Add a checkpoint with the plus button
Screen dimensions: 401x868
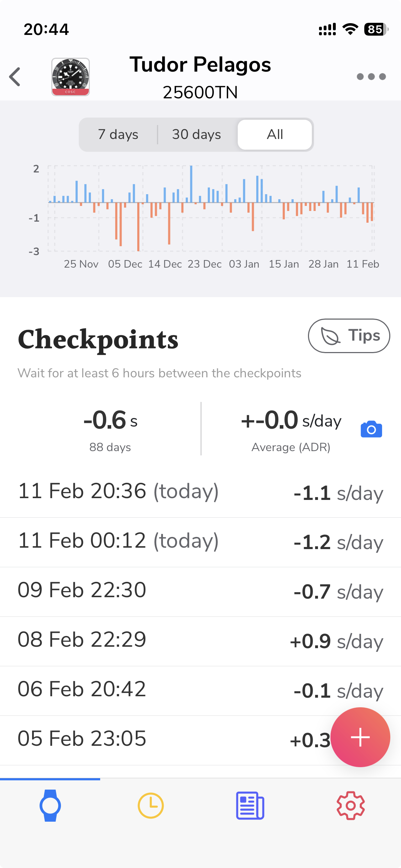[360, 737]
